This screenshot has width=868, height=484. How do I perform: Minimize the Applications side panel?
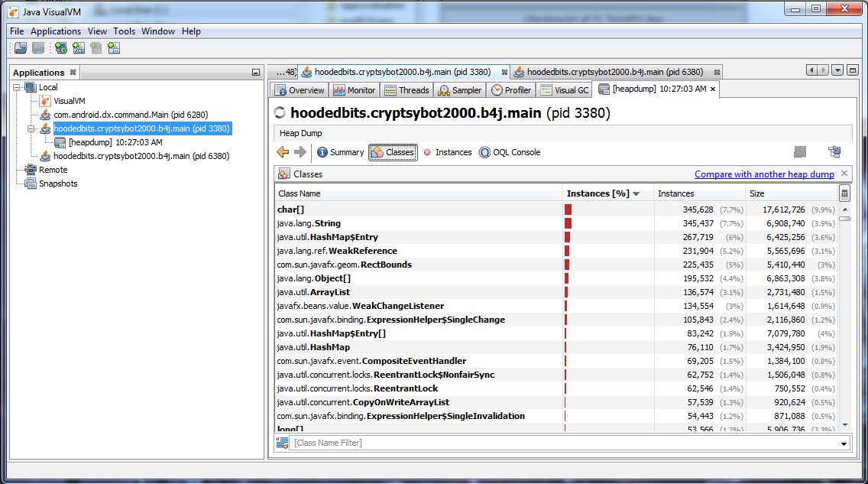pos(256,73)
